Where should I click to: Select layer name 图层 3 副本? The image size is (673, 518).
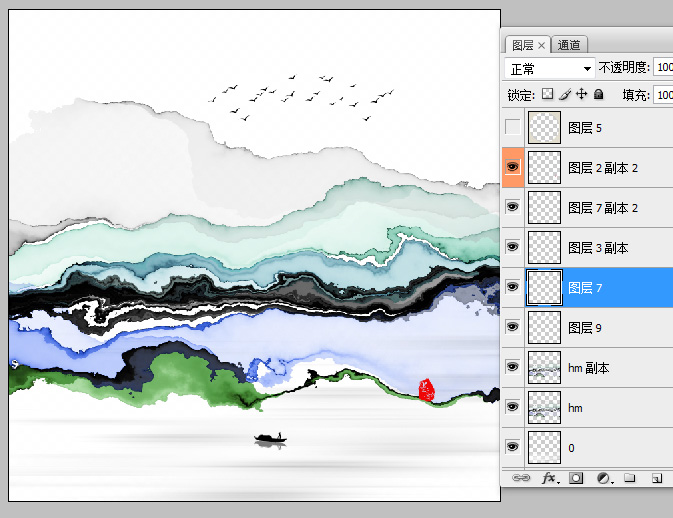coord(598,248)
